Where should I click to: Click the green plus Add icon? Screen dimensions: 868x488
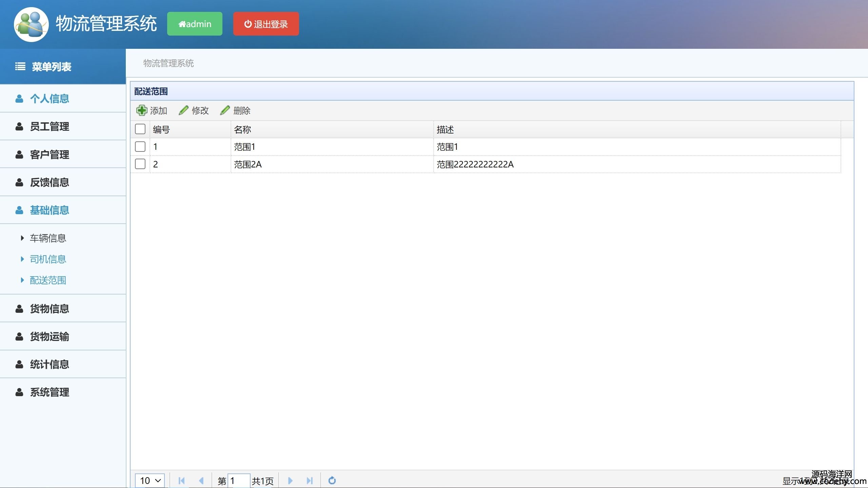(x=141, y=110)
